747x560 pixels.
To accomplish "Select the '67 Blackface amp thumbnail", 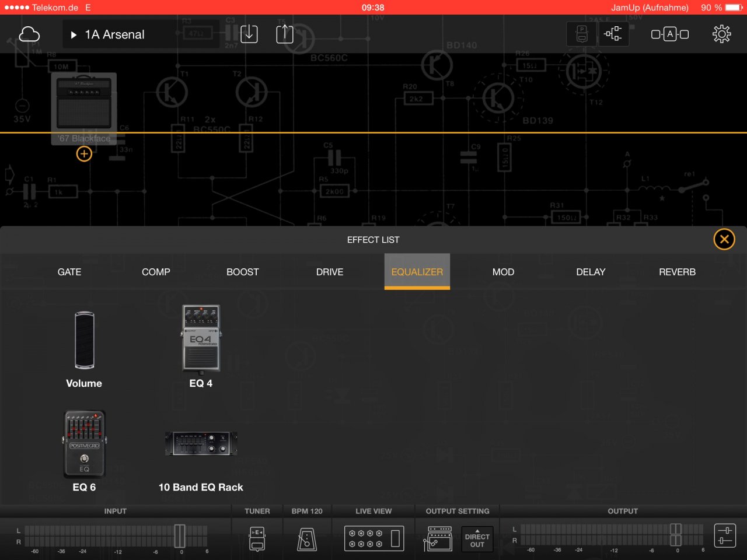I will [84, 109].
